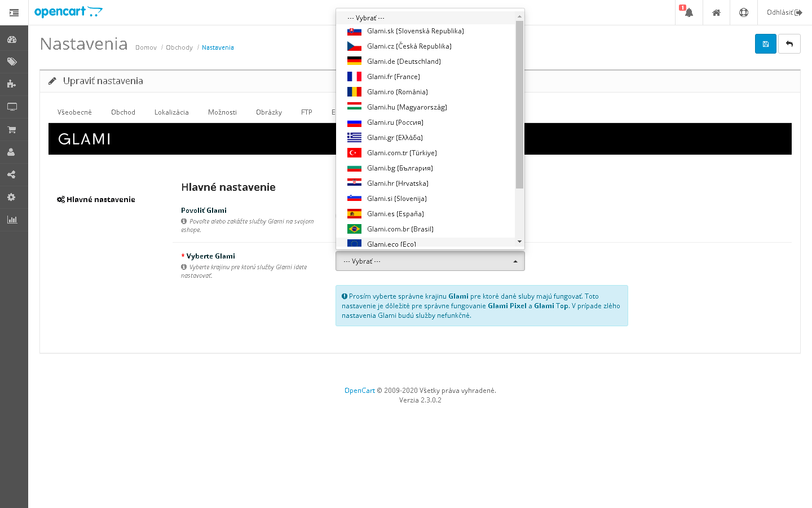Click the 'Verzia 2.3.0.2' footer text

pyautogui.click(x=420, y=400)
